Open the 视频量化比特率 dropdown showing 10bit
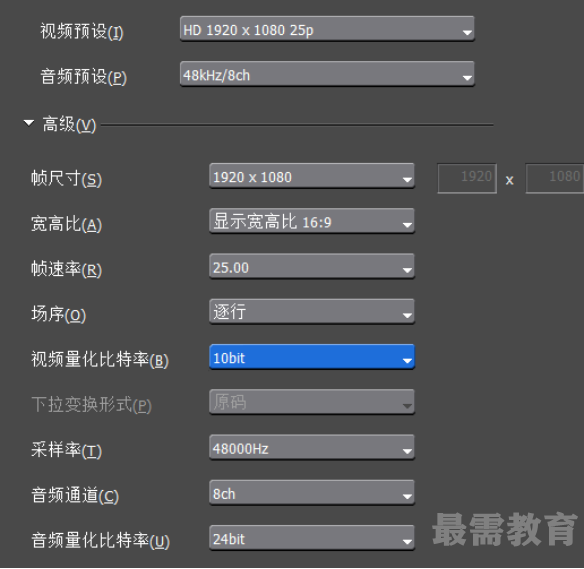This screenshot has height=569, width=584. [x=312, y=357]
